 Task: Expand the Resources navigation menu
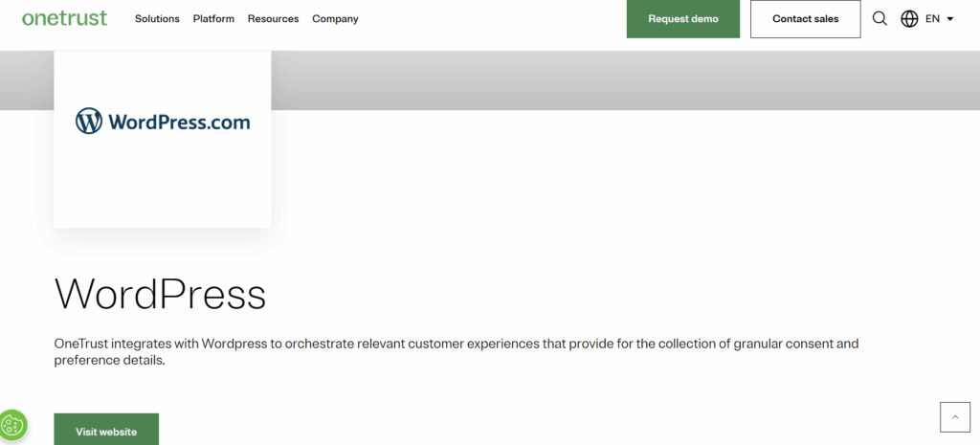(273, 19)
